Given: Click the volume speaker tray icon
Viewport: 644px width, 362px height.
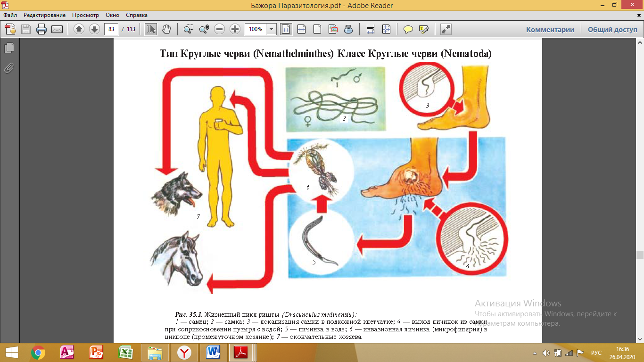Looking at the screenshot, I should [x=546, y=353].
